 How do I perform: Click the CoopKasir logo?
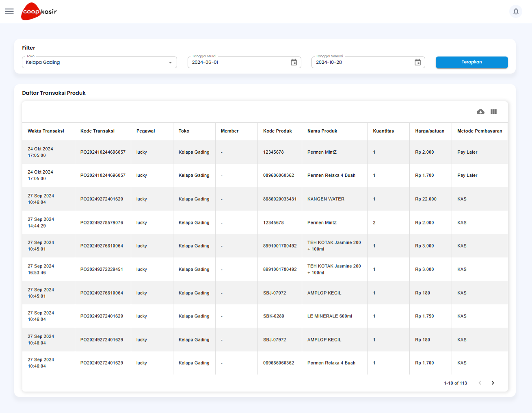pos(39,11)
